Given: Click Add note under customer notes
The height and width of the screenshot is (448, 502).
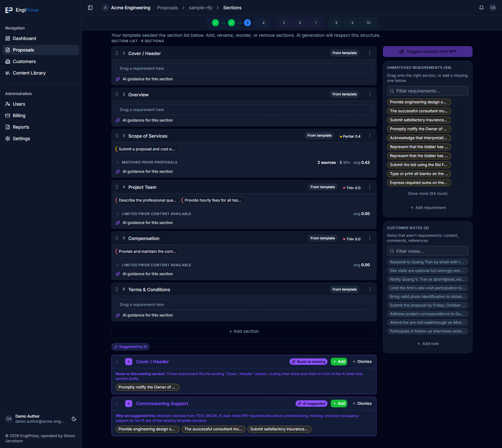Looking at the screenshot, I should pyautogui.click(x=428, y=344).
